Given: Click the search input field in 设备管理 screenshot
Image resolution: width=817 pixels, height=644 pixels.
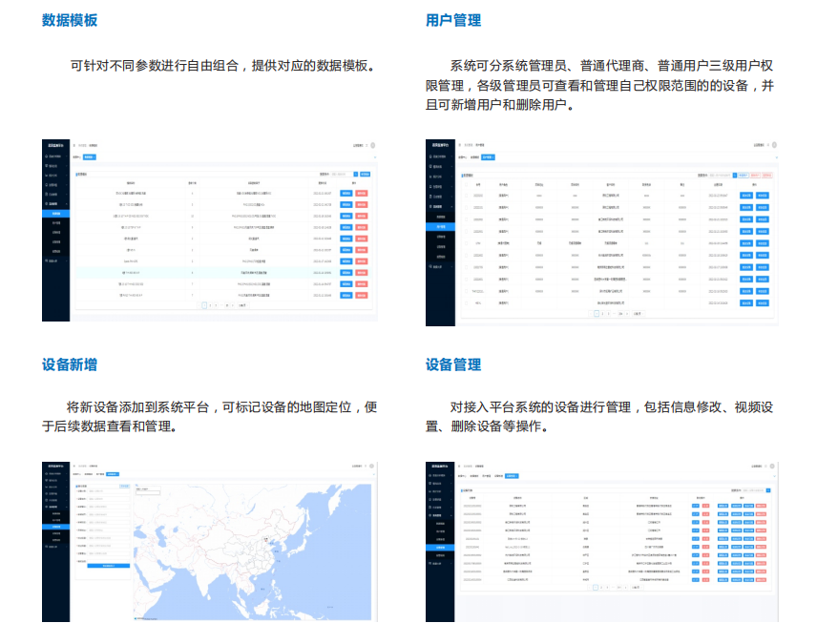Looking at the screenshot, I should point(754,490).
